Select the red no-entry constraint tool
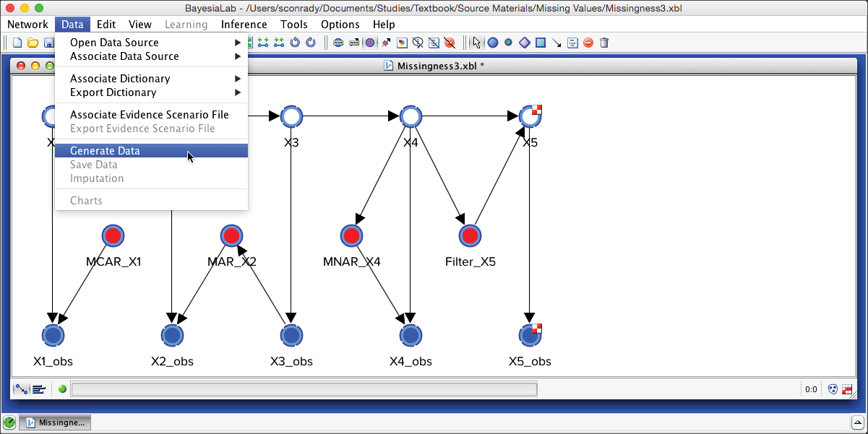Viewport: 868px width, 434px height. (x=588, y=43)
